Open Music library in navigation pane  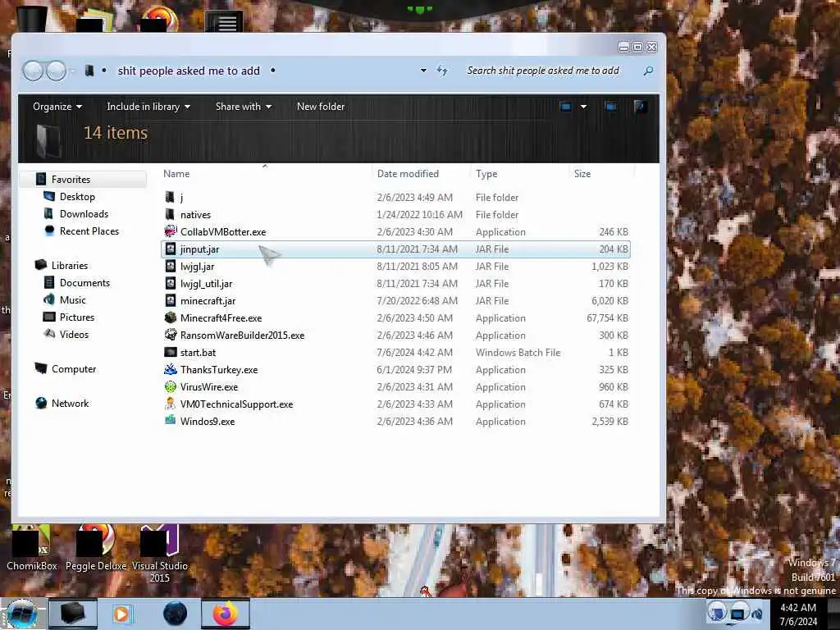click(x=73, y=299)
